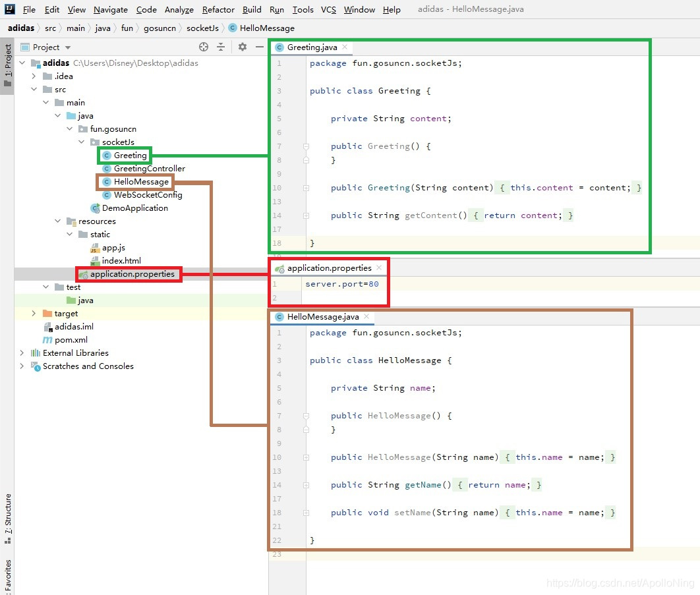Open the Help menu
The width and height of the screenshot is (700, 595).
pyautogui.click(x=392, y=9)
